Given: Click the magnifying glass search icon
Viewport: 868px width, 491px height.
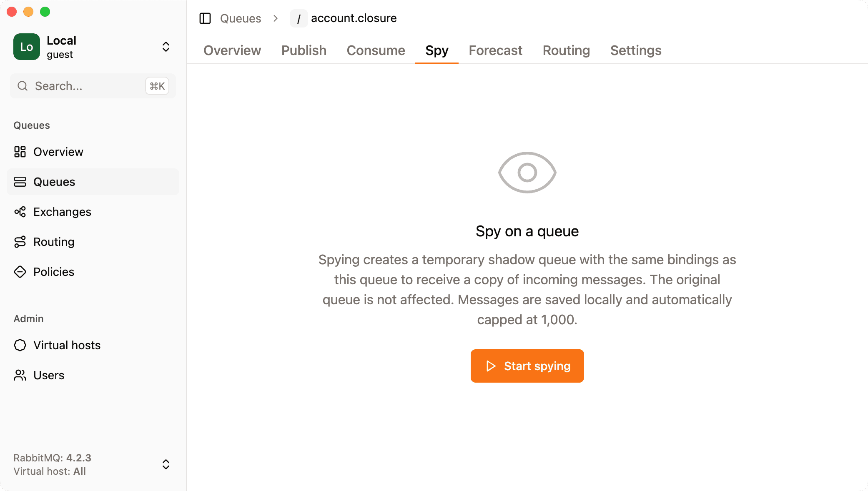Looking at the screenshot, I should tap(23, 86).
